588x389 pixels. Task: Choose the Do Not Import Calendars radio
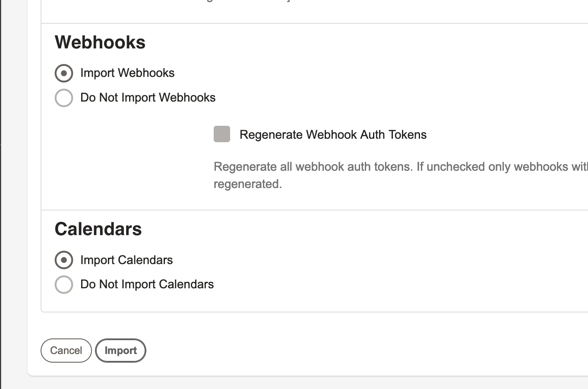tap(64, 284)
